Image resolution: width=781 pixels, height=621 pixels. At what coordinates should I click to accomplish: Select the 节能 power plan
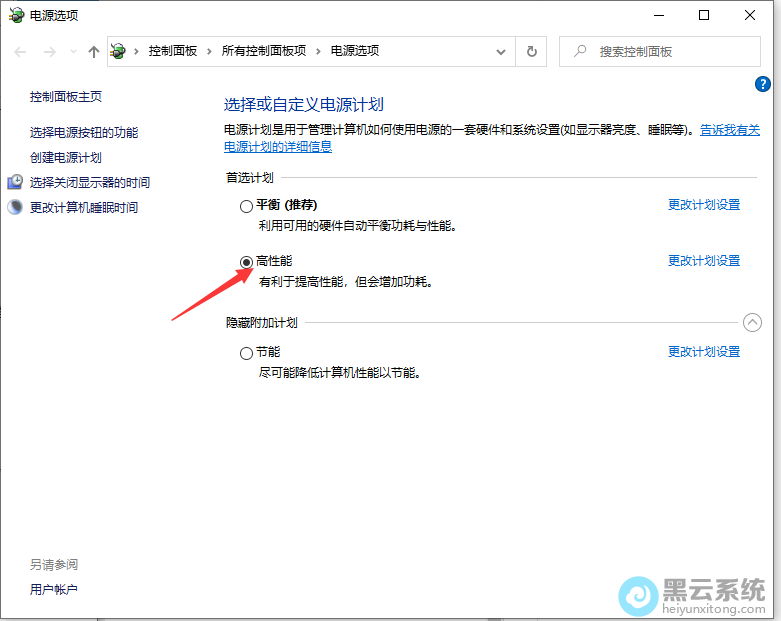[246, 353]
